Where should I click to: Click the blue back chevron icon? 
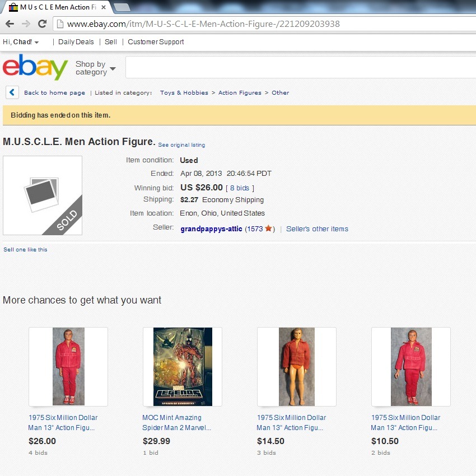12,92
